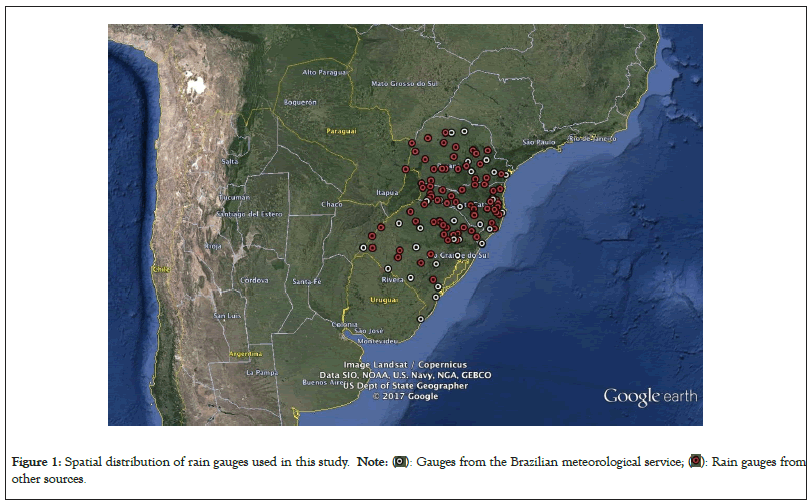Click the © 2017 Google copyright text

tap(405, 396)
